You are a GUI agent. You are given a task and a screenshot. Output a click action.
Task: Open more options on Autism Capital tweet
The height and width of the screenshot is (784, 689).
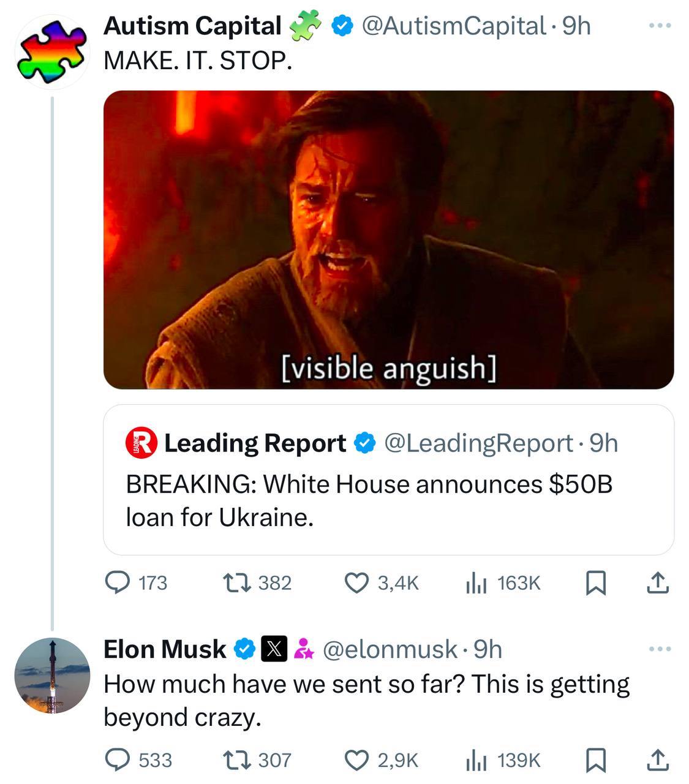point(660,26)
